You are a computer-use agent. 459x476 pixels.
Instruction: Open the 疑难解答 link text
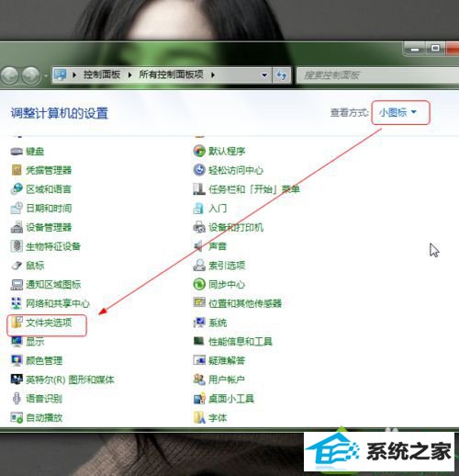(x=227, y=360)
